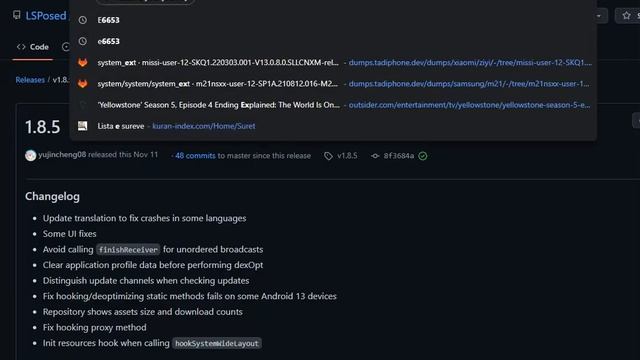Open yujincheng08 avatar image
Viewport: 640px width, 360px height.
coord(31,156)
